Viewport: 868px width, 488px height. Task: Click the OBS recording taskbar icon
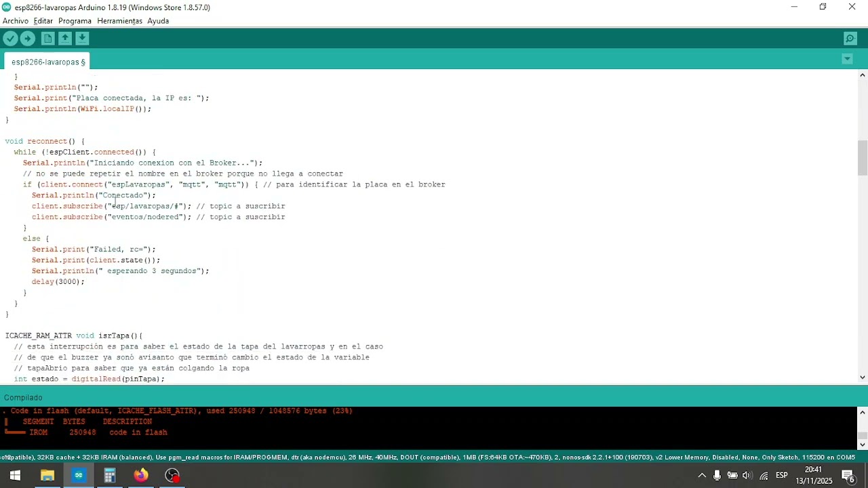(172, 475)
